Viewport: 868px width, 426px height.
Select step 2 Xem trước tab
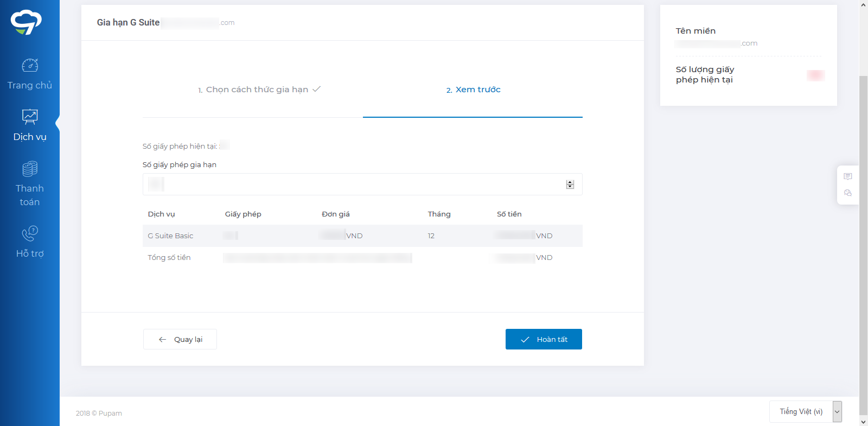click(473, 90)
